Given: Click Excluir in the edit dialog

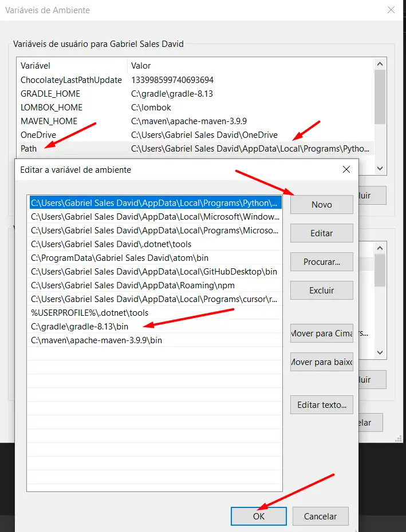Looking at the screenshot, I should 321,291.
